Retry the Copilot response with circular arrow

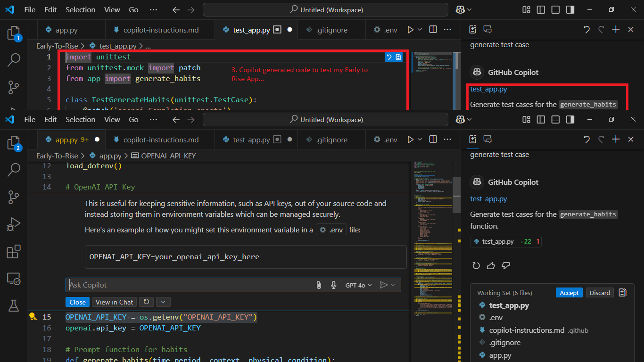click(476, 266)
